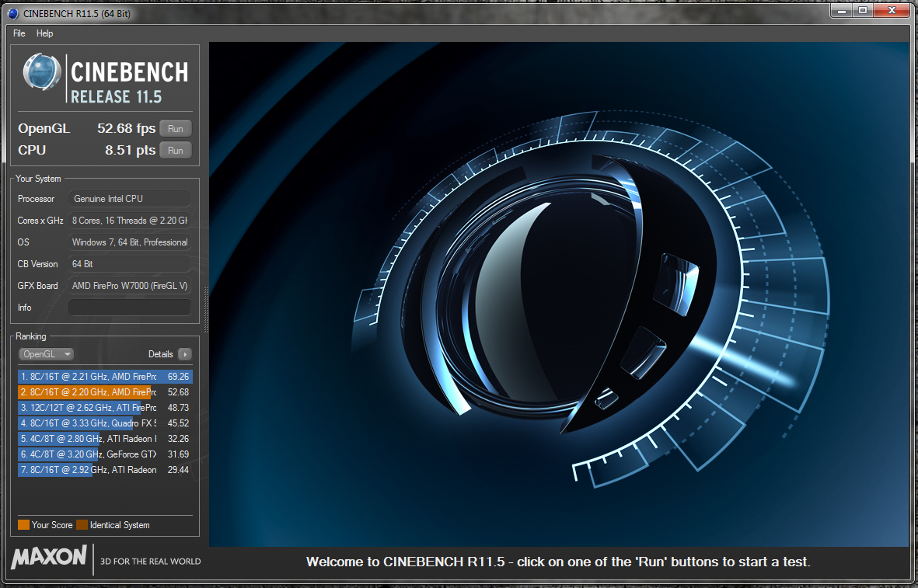This screenshot has height=588, width=918.
Task: Click the GFX Board field showing AMD FirePro
Action: pyautogui.click(x=129, y=286)
